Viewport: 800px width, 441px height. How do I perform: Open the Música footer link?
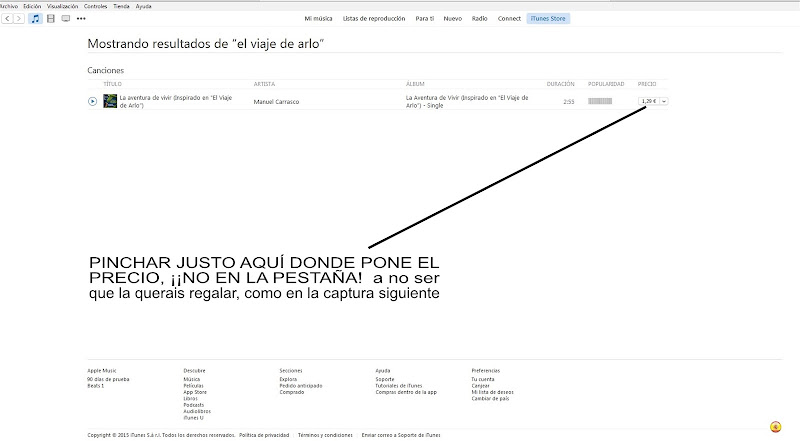[192, 380]
